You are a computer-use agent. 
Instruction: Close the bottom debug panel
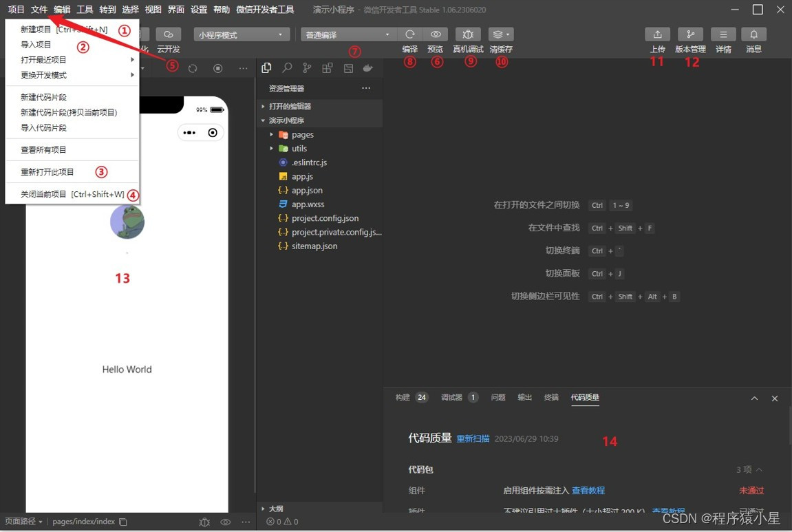(775, 398)
